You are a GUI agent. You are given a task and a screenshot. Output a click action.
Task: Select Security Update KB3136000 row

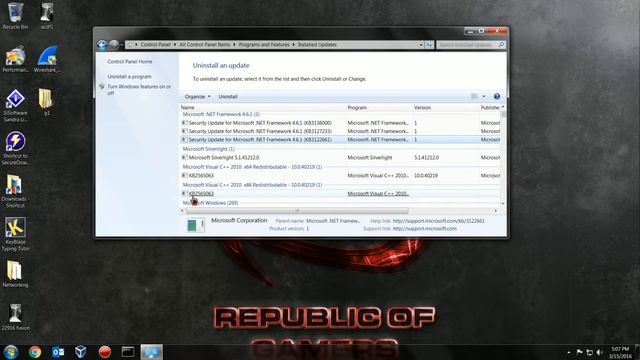[341, 123]
